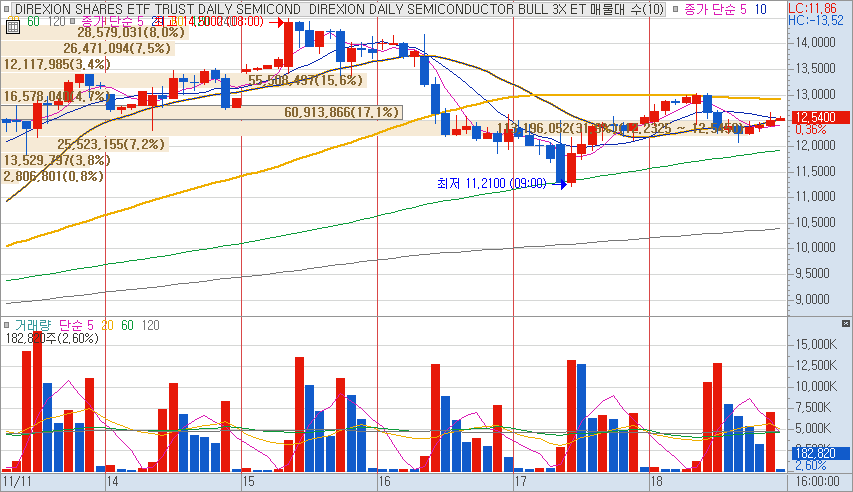Screen dimensions: 853x492
Task: Click the volume profile bar 16,578,040(4.7%)
Action: (x=57, y=96)
